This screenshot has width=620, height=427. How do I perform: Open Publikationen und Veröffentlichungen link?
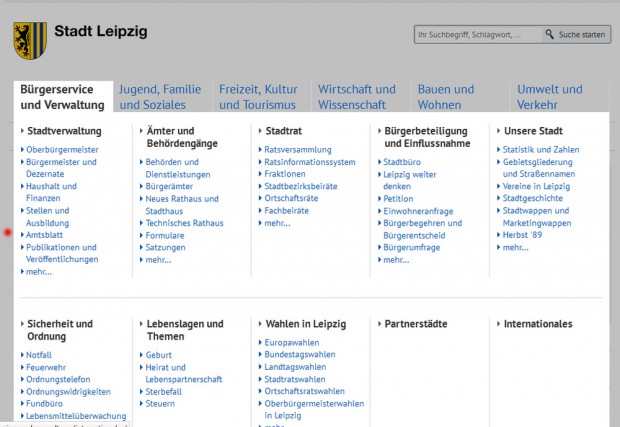[62, 253]
